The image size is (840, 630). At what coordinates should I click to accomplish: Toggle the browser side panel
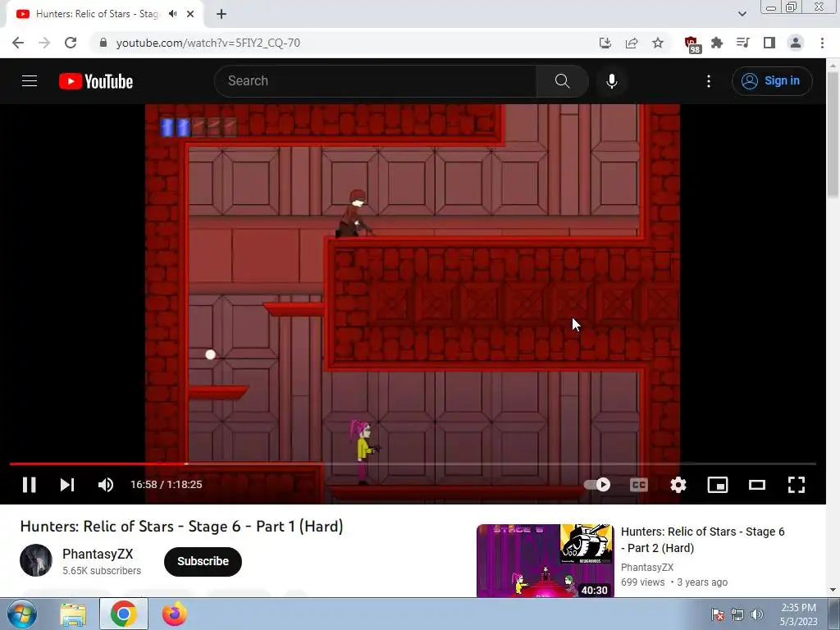coord(769,43)
